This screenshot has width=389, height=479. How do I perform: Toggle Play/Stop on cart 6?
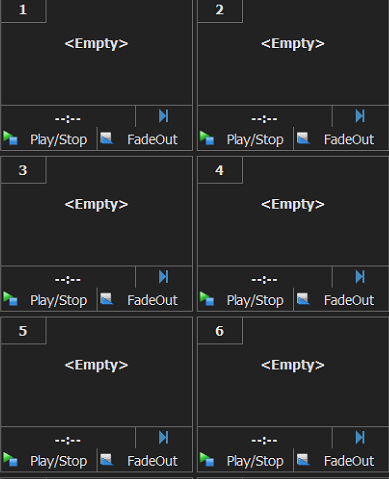(x=245, y=461)
